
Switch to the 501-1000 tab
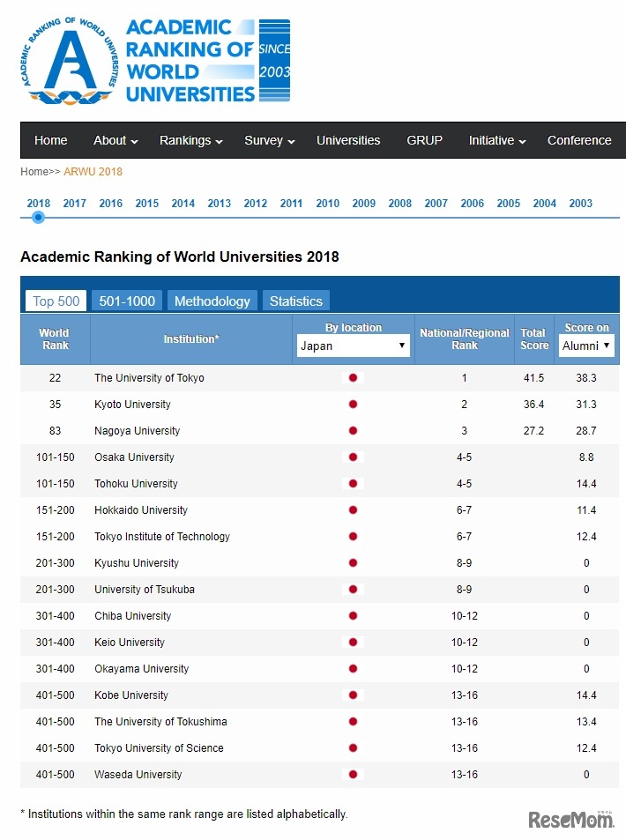[127, 301]
